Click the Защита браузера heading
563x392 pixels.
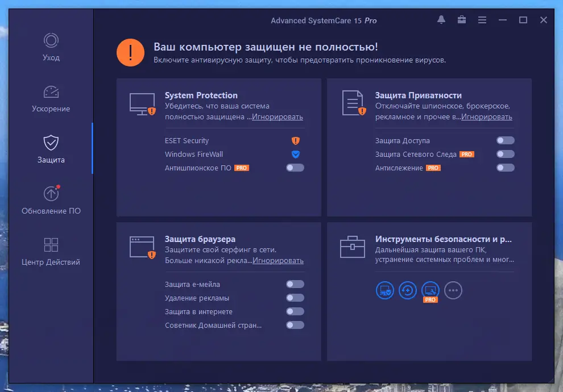pos(200,239)
